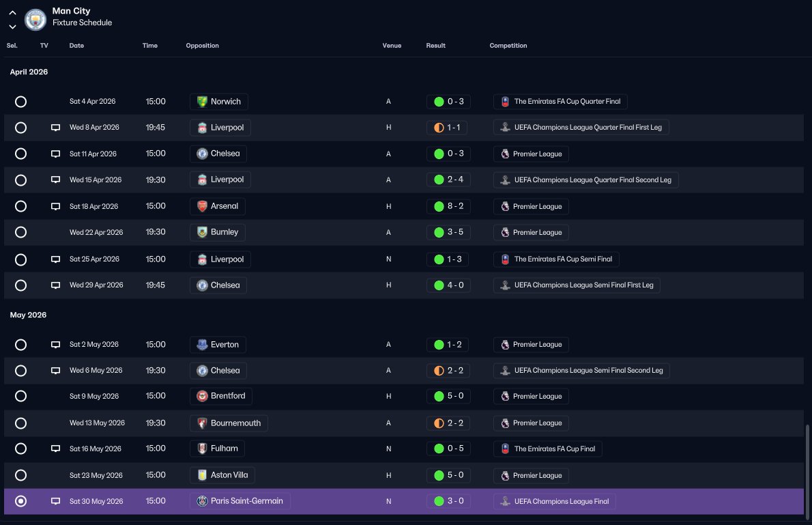Click the Burnley club crest icon
812x525 pixels.
click(x=202, y=232)
